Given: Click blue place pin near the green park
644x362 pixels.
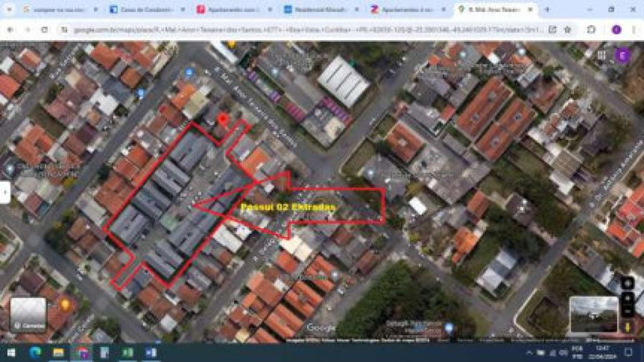Looking at the screenshot, I should (x=449, y=327).
